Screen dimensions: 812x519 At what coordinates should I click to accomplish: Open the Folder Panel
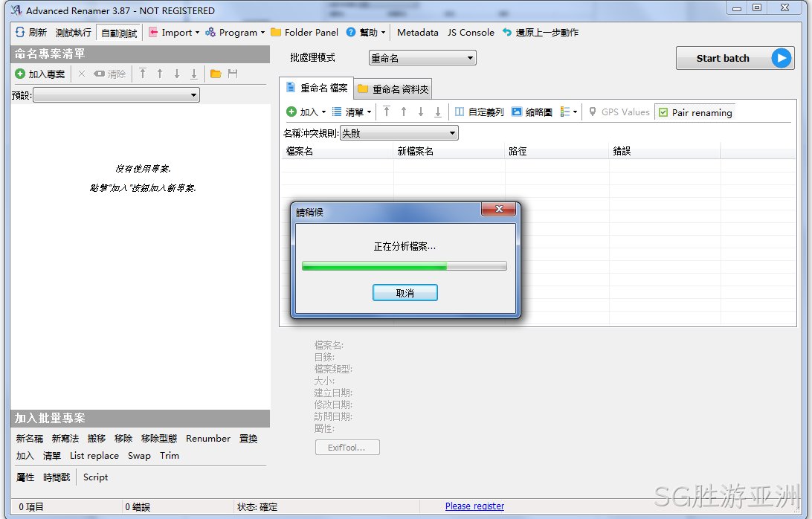[x=305, y=32]
